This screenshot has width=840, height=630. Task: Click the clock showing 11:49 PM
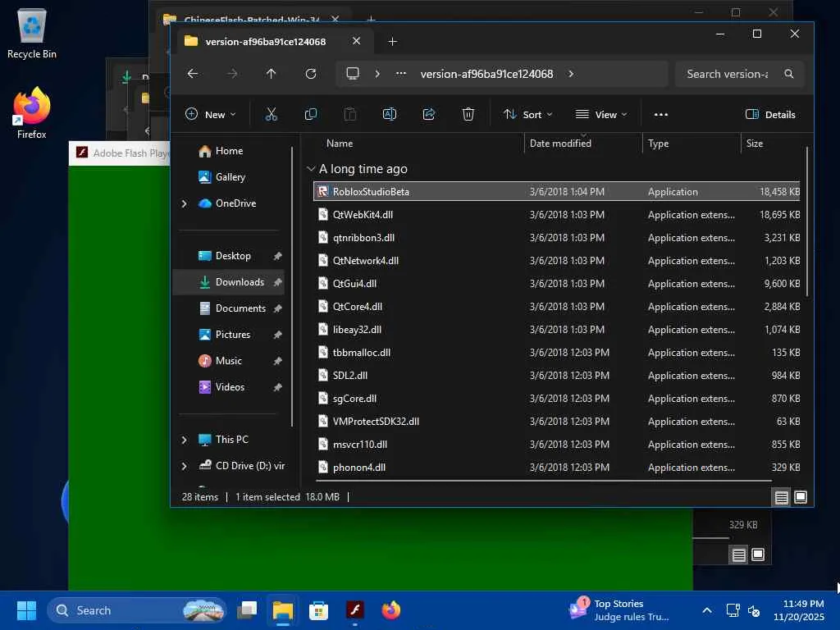(798, 610)
